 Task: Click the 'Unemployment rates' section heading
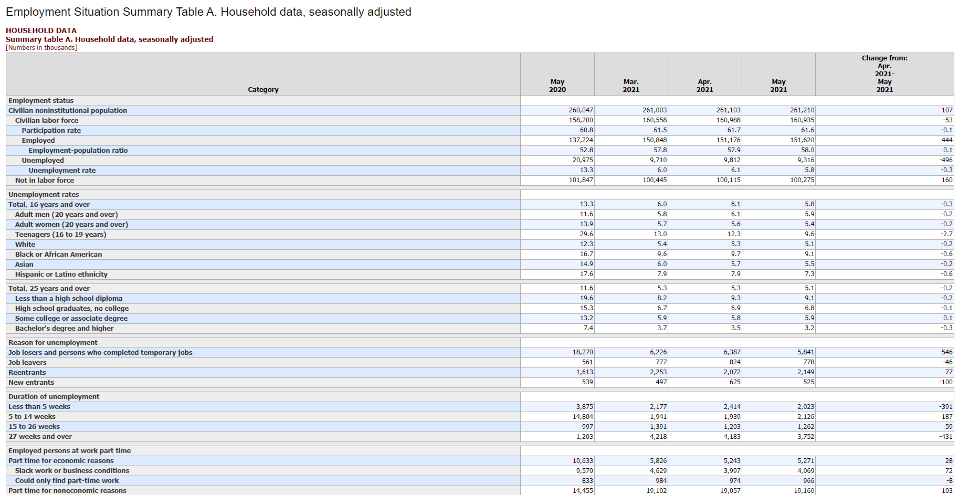point(44,195)
